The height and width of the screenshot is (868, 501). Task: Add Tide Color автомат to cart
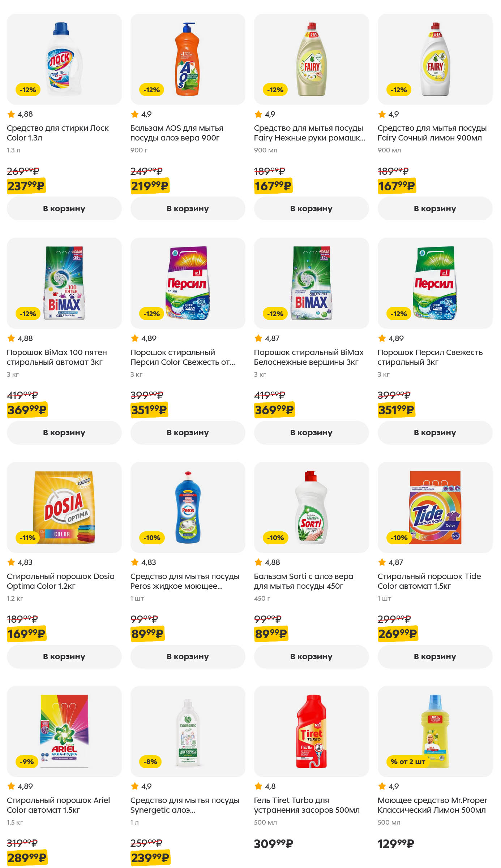click(435, 656)
